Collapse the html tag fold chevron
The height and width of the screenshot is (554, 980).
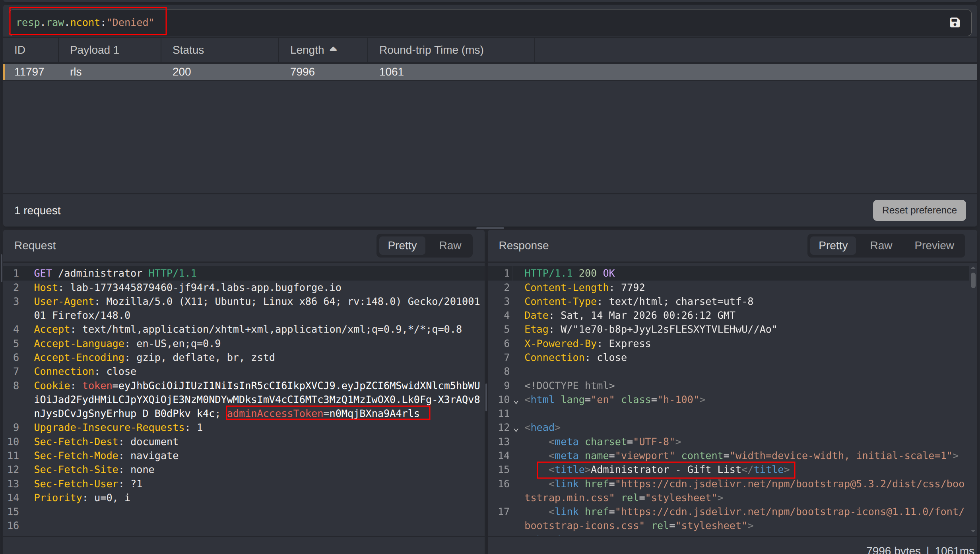tap(516, 401)
